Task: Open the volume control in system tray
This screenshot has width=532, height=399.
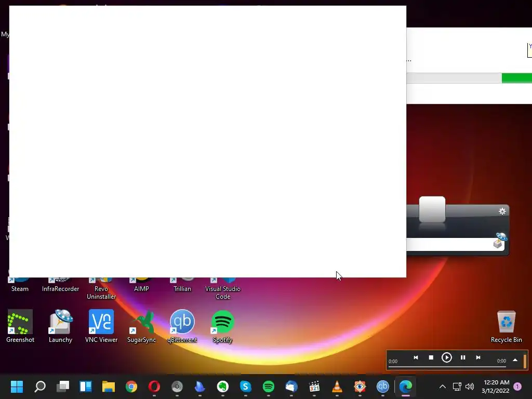Action: (x=470, y=387)
